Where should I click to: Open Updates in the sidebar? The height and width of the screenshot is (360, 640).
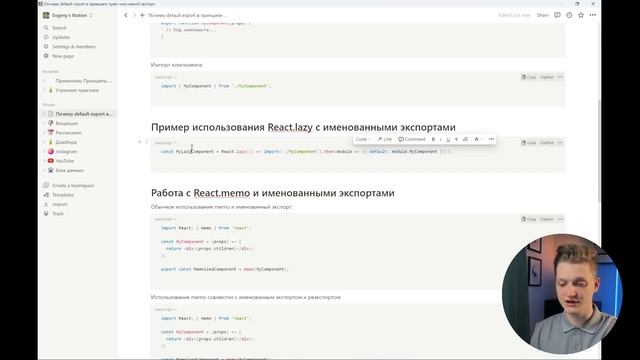(x=61, y=37)
